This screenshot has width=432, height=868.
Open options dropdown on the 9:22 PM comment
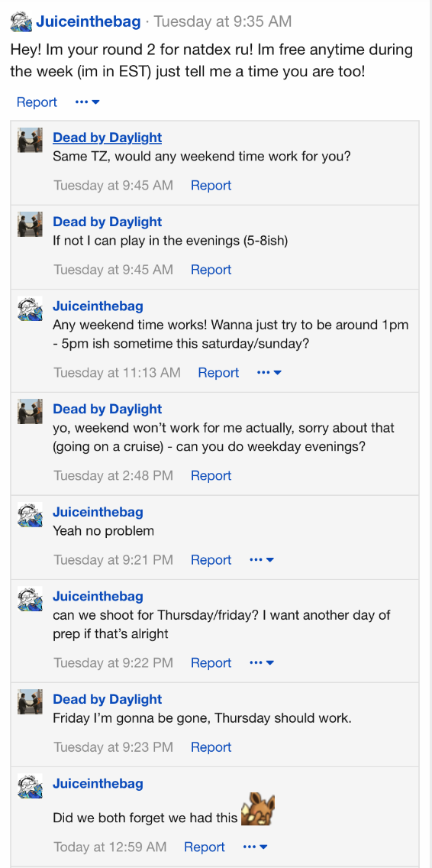point(263,662)
